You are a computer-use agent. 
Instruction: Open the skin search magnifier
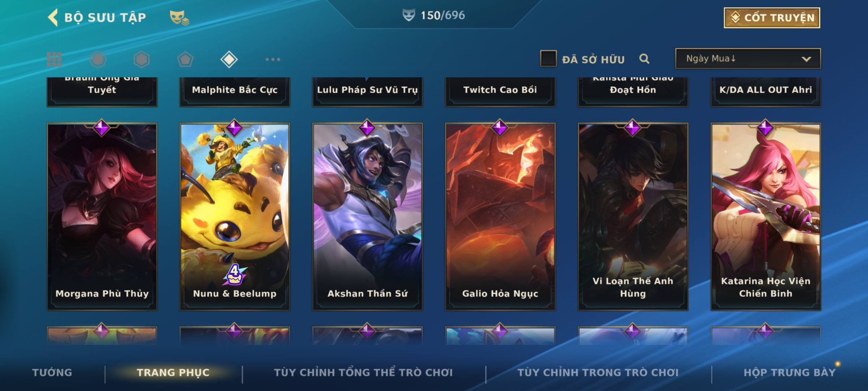[644, 59]
